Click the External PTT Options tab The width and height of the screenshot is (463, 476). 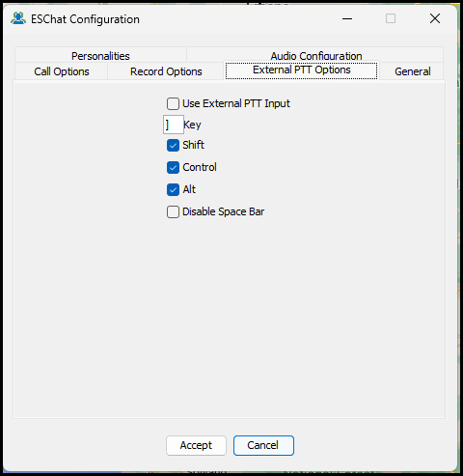pyautogui.click(x=301, y=70)
